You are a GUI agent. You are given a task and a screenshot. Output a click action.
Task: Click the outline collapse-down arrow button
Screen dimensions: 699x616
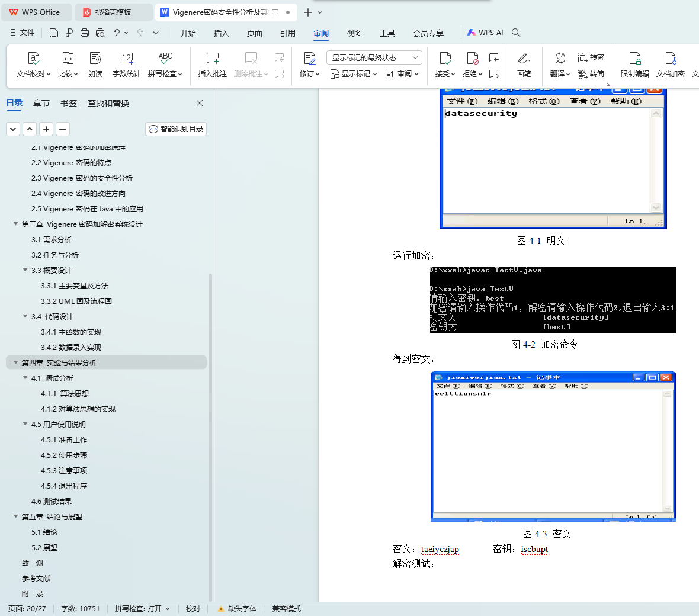click(x=13, y=129)
